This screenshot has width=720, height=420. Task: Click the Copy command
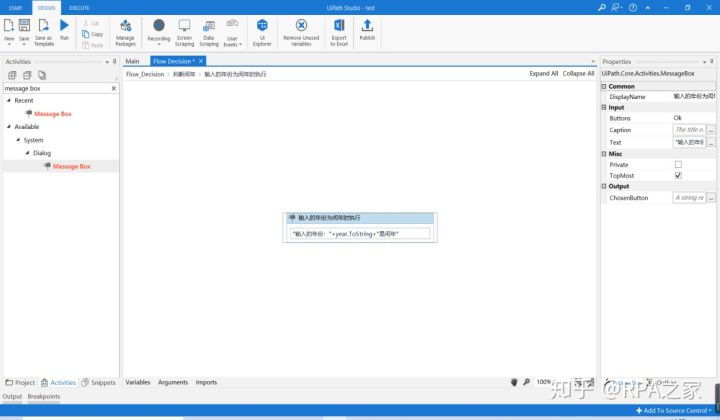92,34
